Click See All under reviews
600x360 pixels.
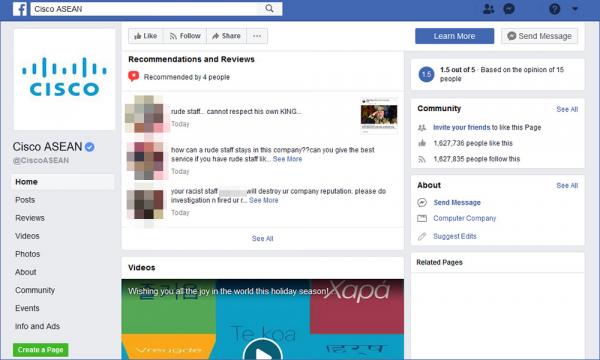pyautogui.click(x=262, y=239)
